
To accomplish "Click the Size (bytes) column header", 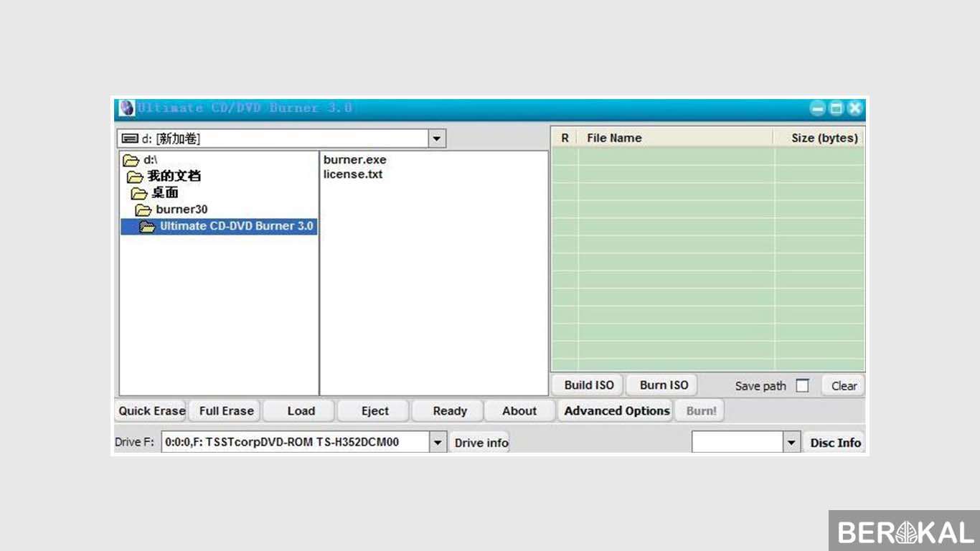I will pyautogui.click(x=819, y=138).
